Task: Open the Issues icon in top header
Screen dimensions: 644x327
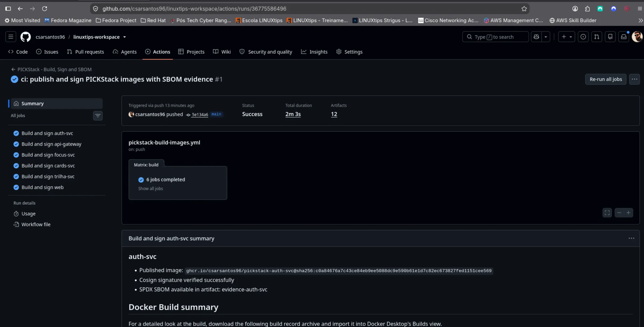Action: [583, 37]
